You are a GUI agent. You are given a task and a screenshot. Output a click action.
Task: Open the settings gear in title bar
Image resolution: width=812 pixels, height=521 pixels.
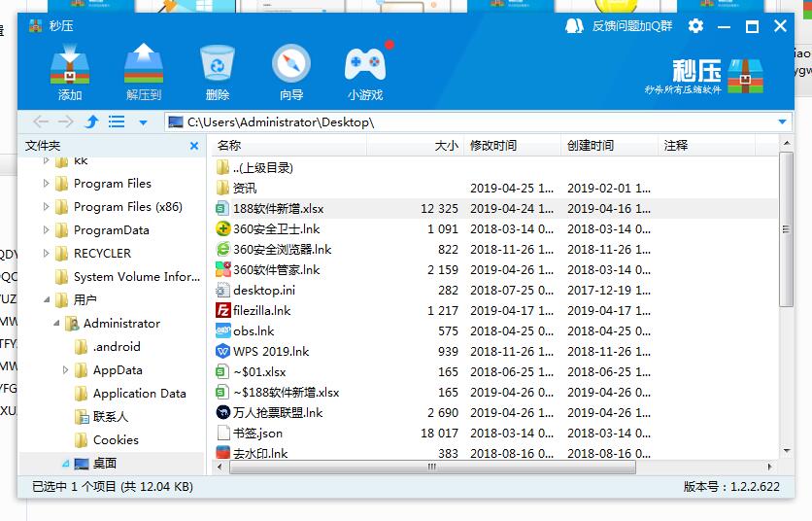pyautogui.click(x=695, y=25)
